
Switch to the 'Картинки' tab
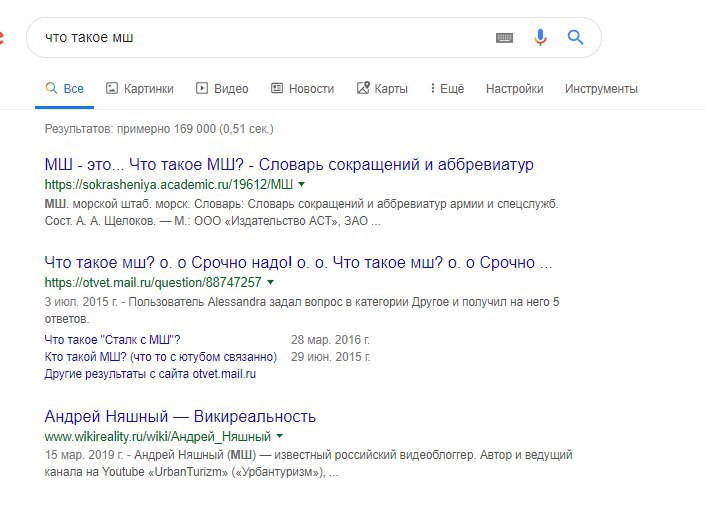[x=140, y=88]
